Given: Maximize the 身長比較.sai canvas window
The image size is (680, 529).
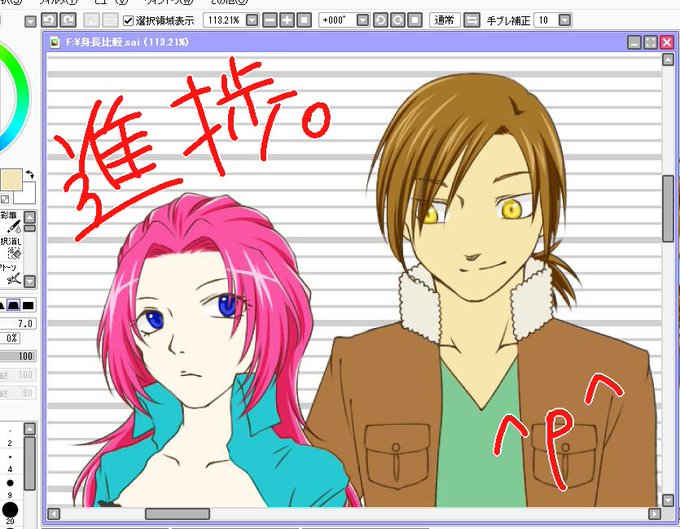Looking at the screenshot, I should [x=651, y=42].
